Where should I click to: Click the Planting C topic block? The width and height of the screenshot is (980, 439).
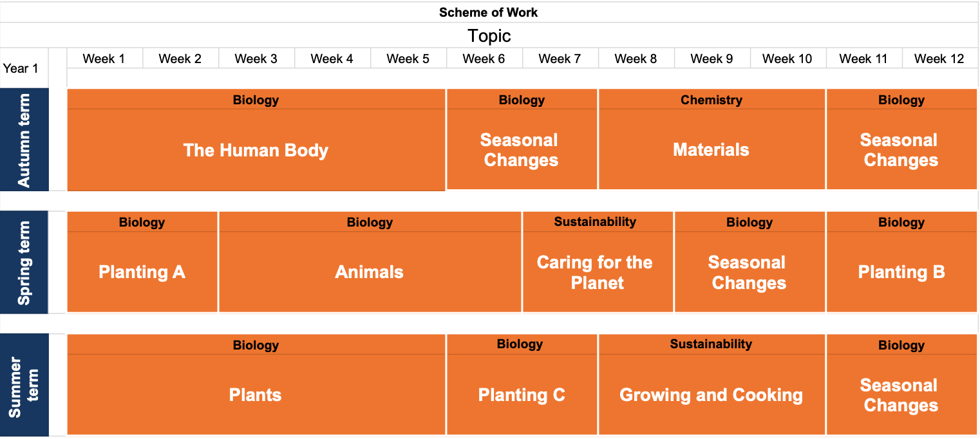tap(521, 395)
